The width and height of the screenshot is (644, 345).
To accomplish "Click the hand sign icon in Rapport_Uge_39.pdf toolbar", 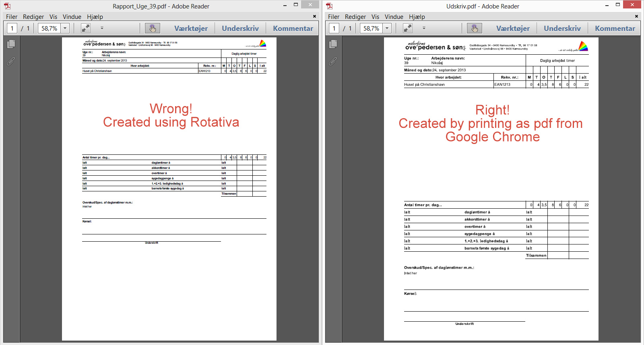I will 153,28.
